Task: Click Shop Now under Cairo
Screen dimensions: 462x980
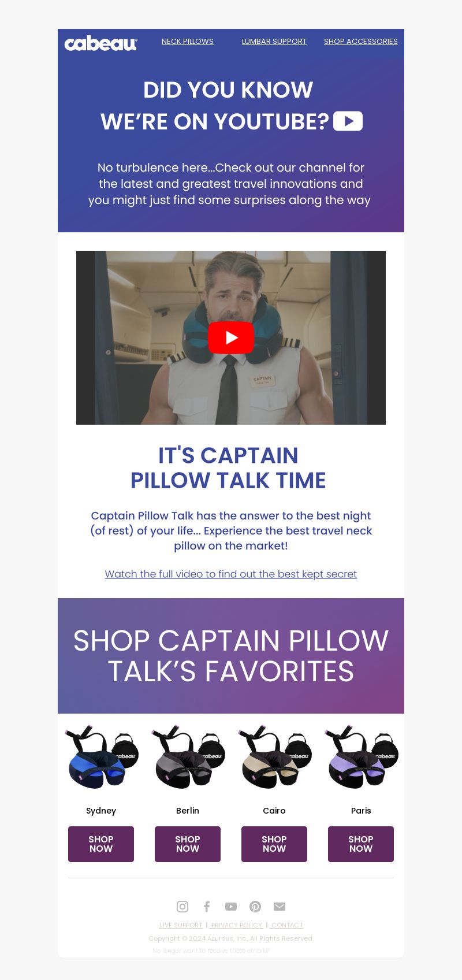Action: click(274, 844)
